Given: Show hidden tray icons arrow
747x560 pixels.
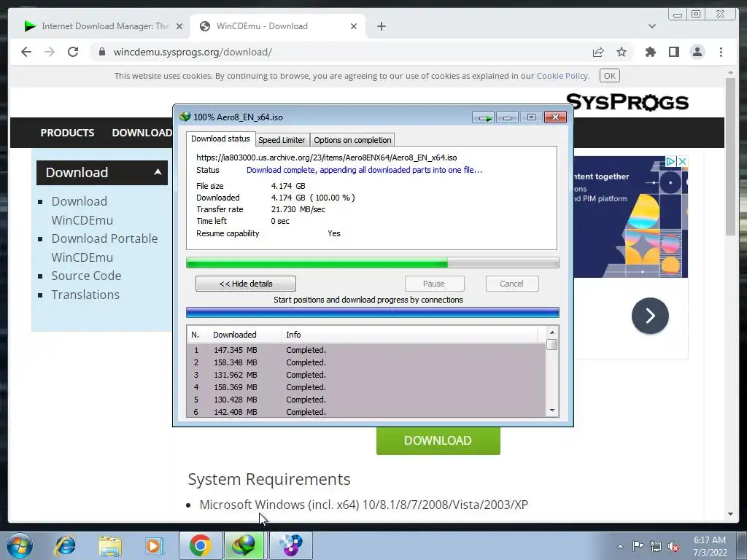Looking at the screenshot, I should tap(620, 546).
